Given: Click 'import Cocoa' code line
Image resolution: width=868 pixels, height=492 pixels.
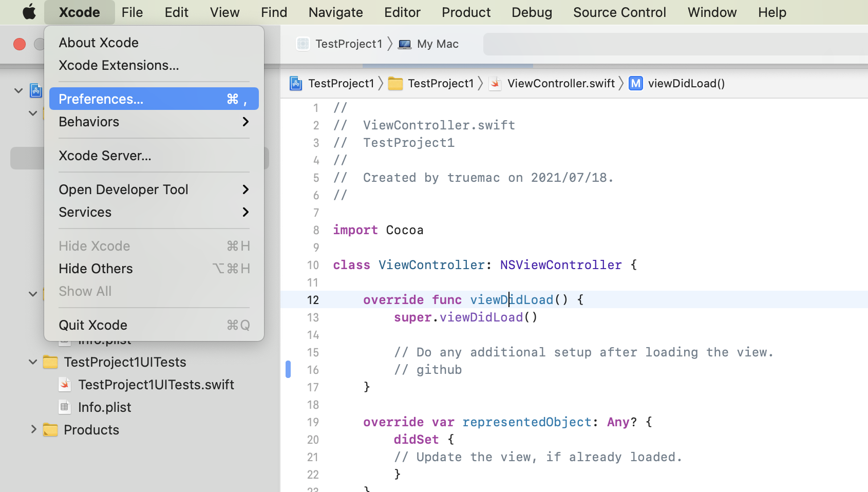Looking at the screenshot, I should tap(378, 230).
